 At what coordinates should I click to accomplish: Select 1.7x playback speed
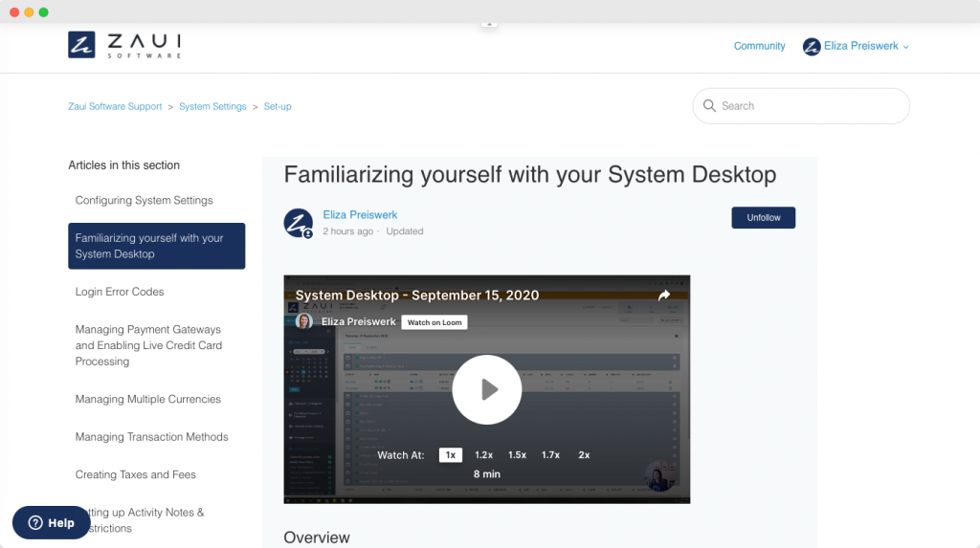coord(550,455)
